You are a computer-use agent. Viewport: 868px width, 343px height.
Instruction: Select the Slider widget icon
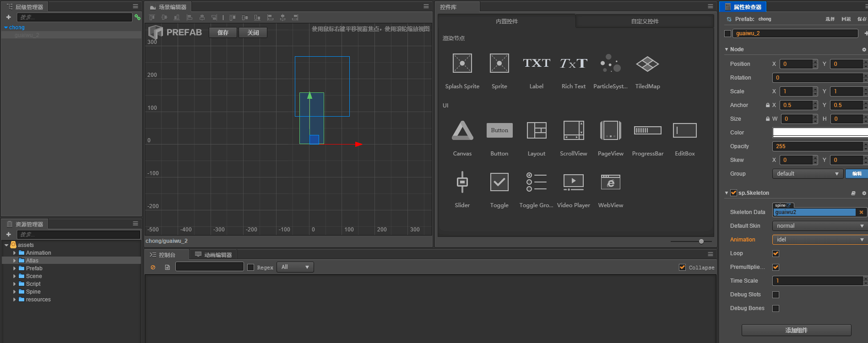pyautogui.click(x=462, y=182)
